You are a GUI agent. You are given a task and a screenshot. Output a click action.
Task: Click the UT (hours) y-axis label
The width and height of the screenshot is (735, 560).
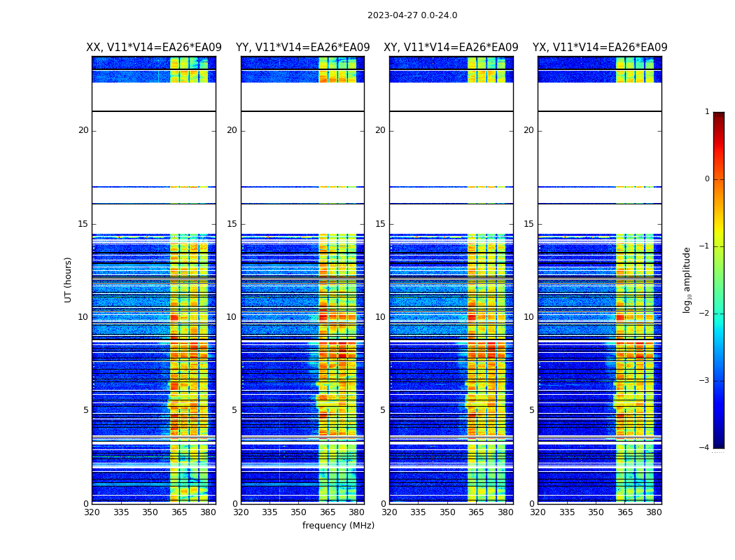(x=69, y=279)
